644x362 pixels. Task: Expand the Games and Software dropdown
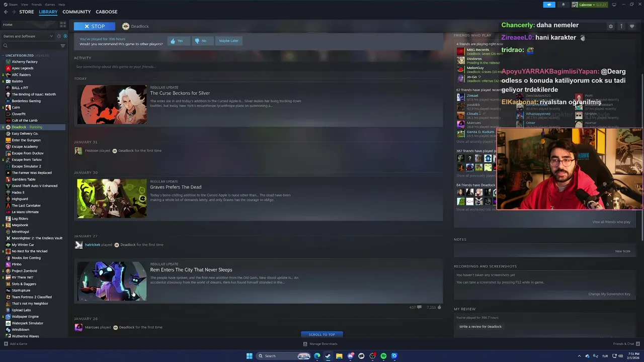(x=28, y=36)
